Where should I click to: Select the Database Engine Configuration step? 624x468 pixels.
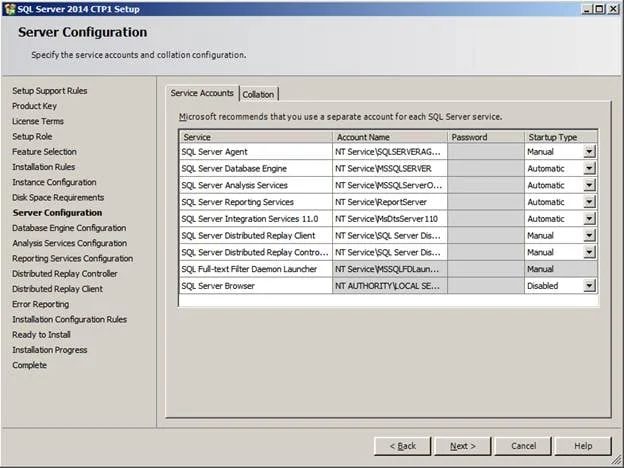pyautogui.click(x=69, y=228)
